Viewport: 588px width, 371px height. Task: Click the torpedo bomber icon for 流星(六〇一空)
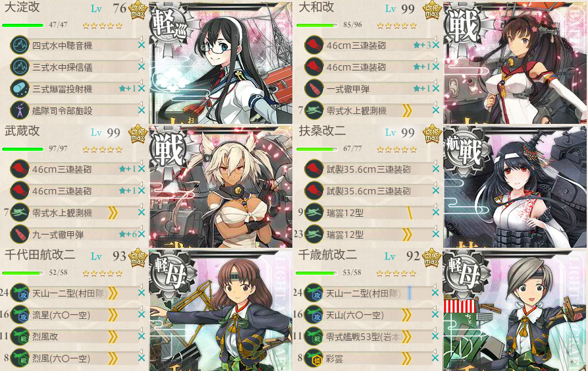pyautogui.click(x=20, y=315)
